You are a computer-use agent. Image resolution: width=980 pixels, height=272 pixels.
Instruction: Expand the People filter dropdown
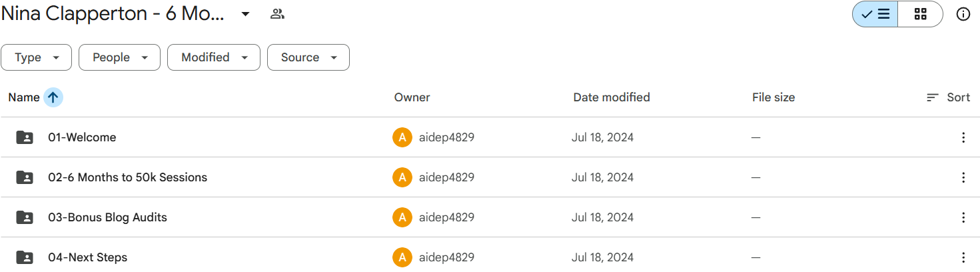pos(119,57)
